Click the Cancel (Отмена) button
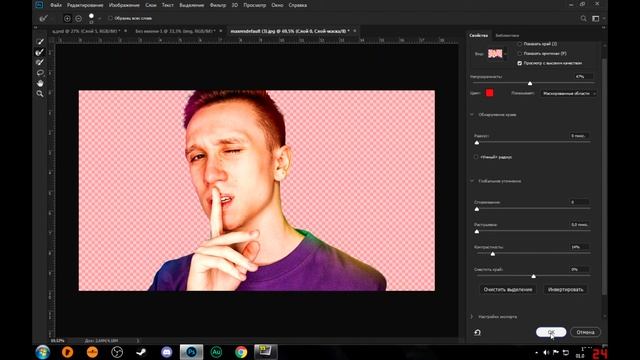The height and width of the screenshot is (360, 640). 585,332
